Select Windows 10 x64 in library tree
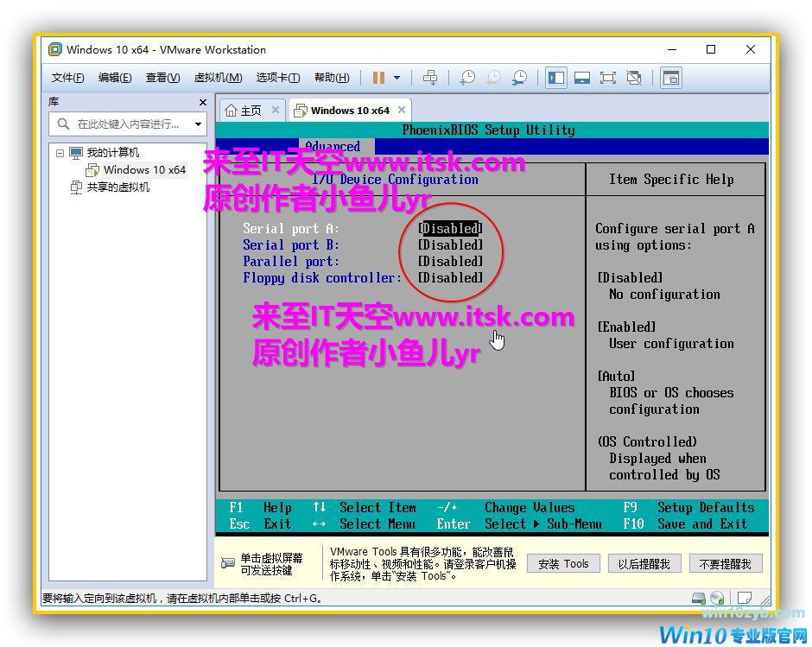 point(144,170)
